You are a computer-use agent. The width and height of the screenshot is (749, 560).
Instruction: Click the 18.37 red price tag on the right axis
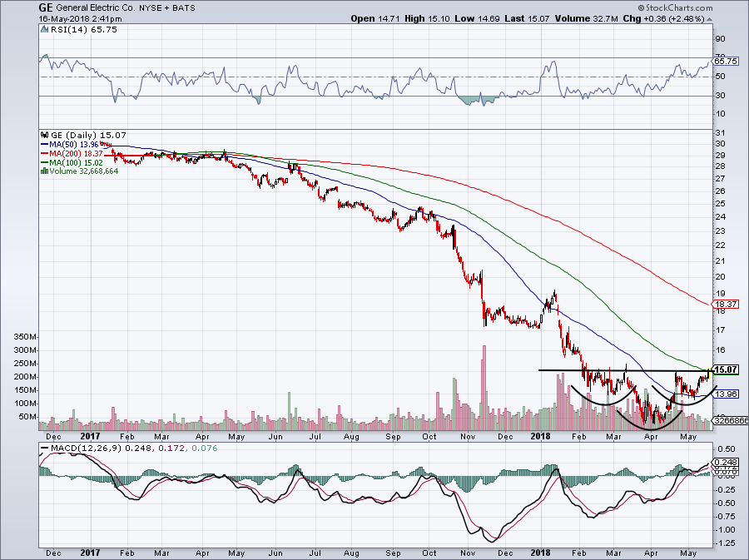click(x=726, y=304)
